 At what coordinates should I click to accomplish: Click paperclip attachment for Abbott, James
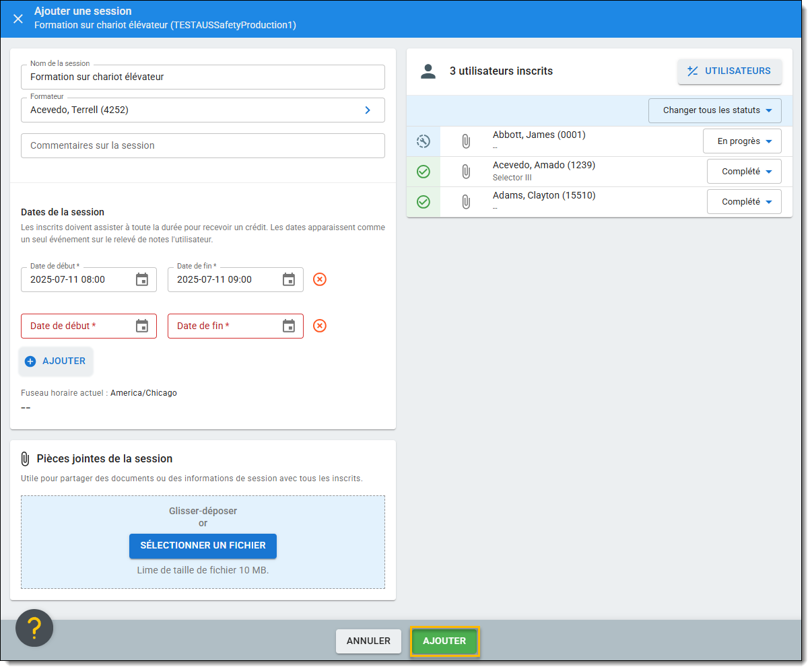465,141
